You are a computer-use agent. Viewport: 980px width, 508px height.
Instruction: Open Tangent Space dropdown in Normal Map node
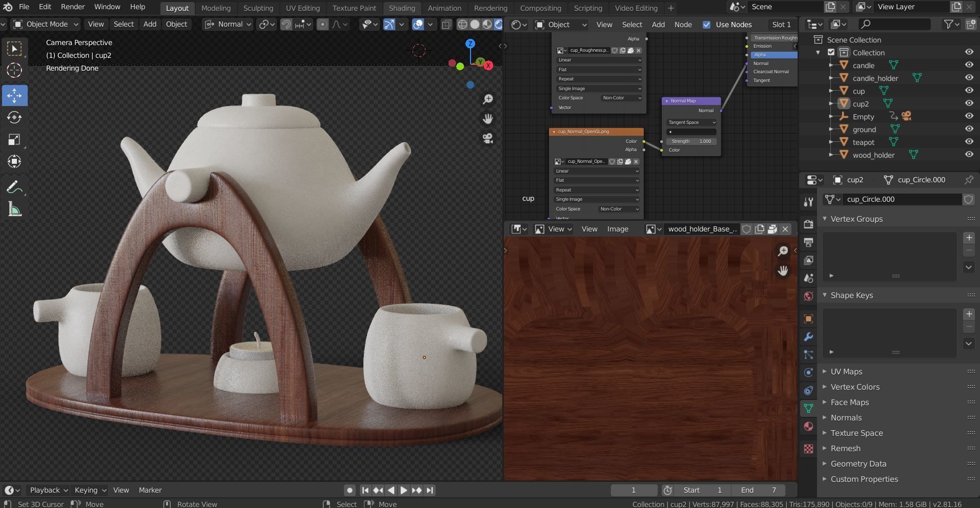[691, 122]
